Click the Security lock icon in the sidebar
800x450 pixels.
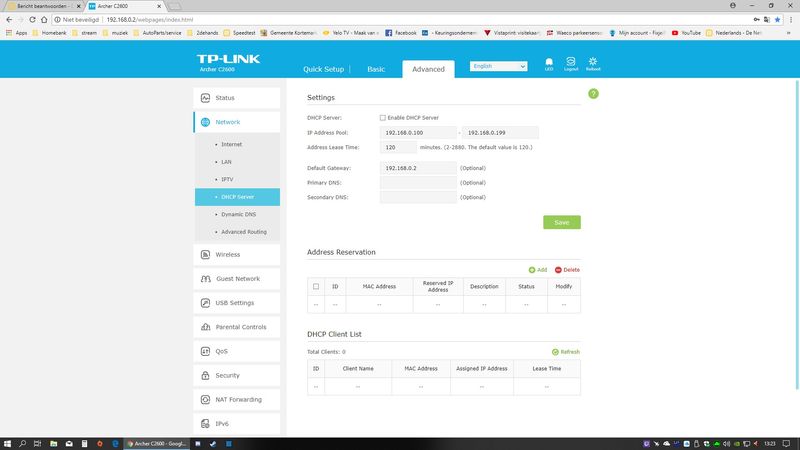[x=206, y=376]
